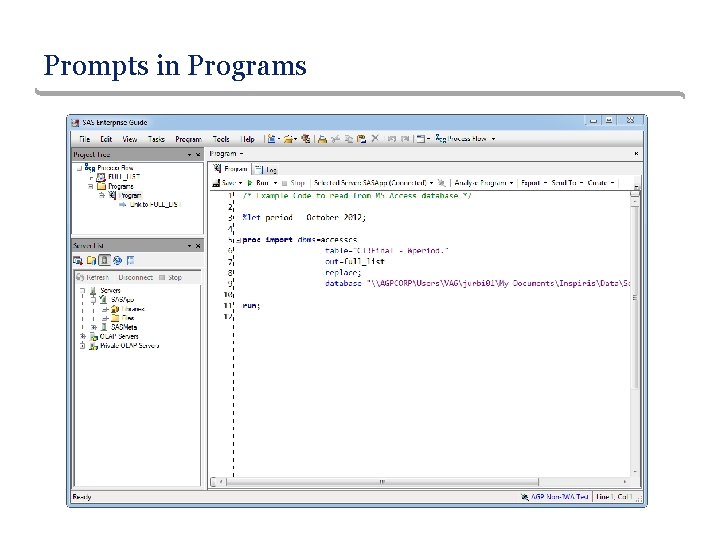
Task: Expand the OLAP Servers node
Action: [83, 337]
